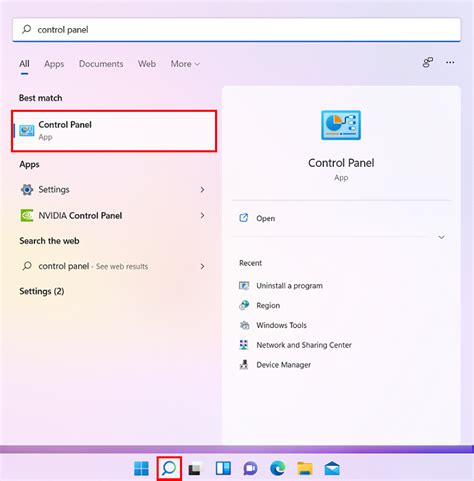Screen dimensions: 474x481
Task: Open the Mail app from the taskbar
Action: (332, 469)
